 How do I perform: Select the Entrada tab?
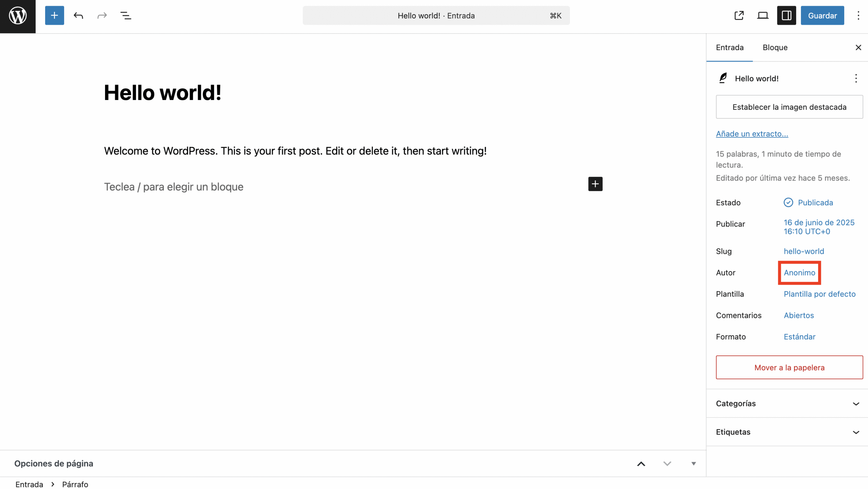(730, 47)
